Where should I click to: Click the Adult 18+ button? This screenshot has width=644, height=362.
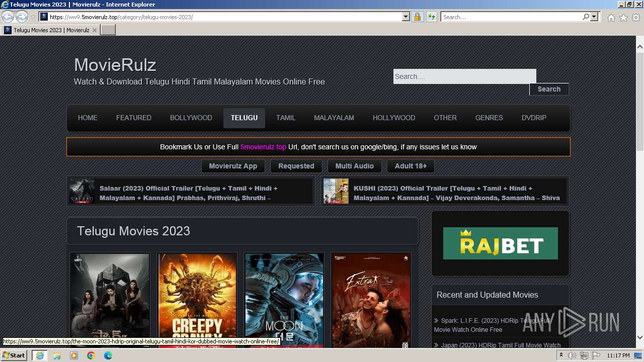[x=411, y=166]
